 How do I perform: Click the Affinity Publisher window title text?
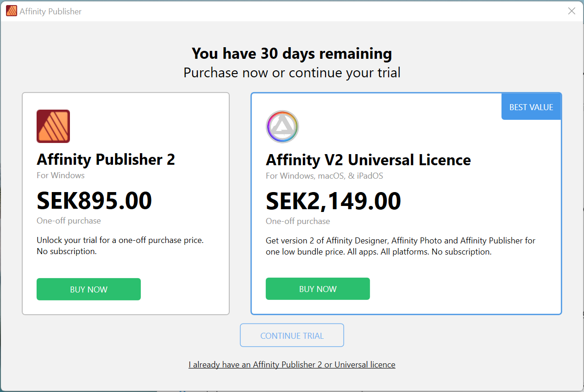click(x=50, y=12)
